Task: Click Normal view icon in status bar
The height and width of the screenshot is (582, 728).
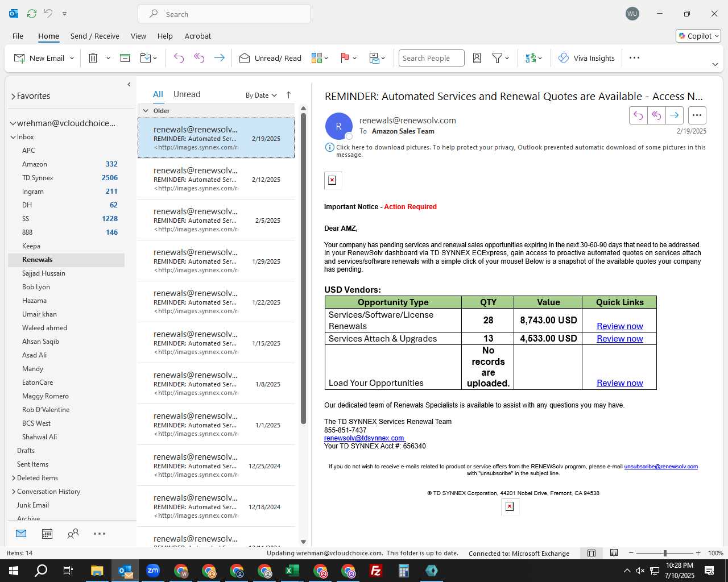Action: [591, 553]
